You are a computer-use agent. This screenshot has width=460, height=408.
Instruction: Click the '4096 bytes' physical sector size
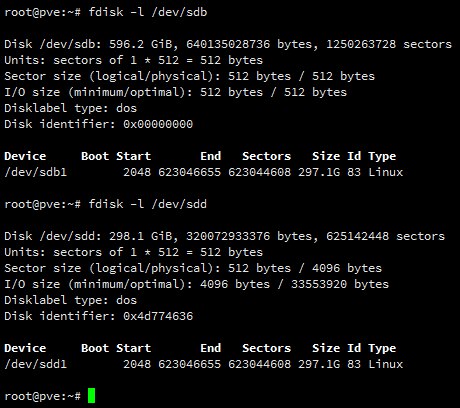coord(347,268)
